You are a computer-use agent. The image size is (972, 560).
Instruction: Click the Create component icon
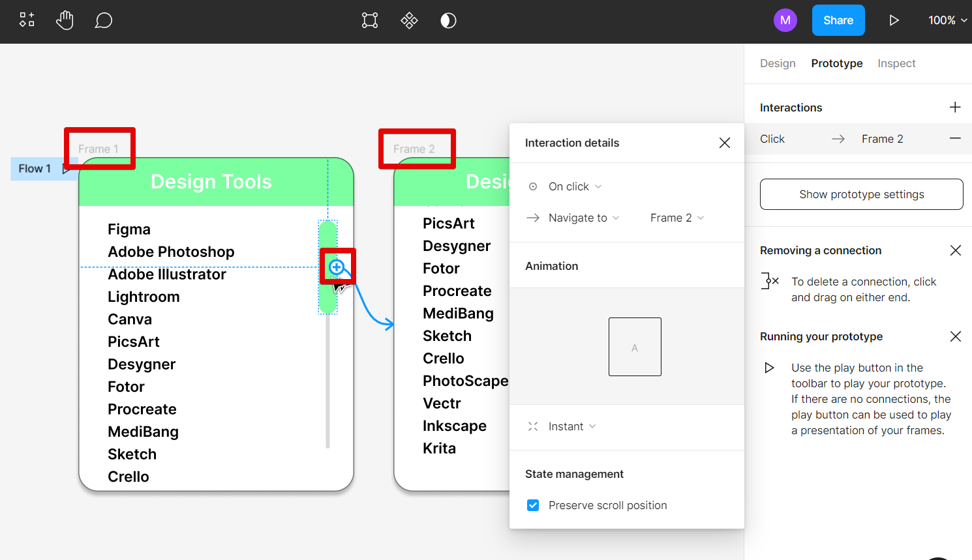(409, 21)
